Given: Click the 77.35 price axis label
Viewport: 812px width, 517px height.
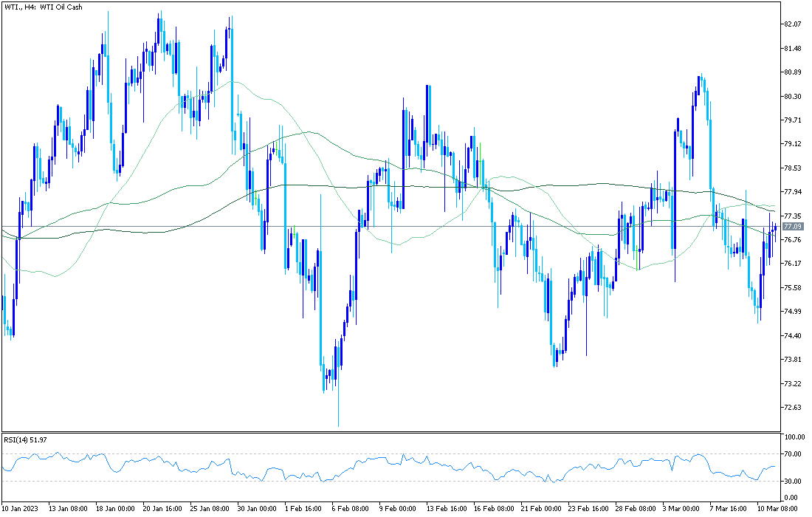Looking at the screenshot, I should click(x=793, y=216).
